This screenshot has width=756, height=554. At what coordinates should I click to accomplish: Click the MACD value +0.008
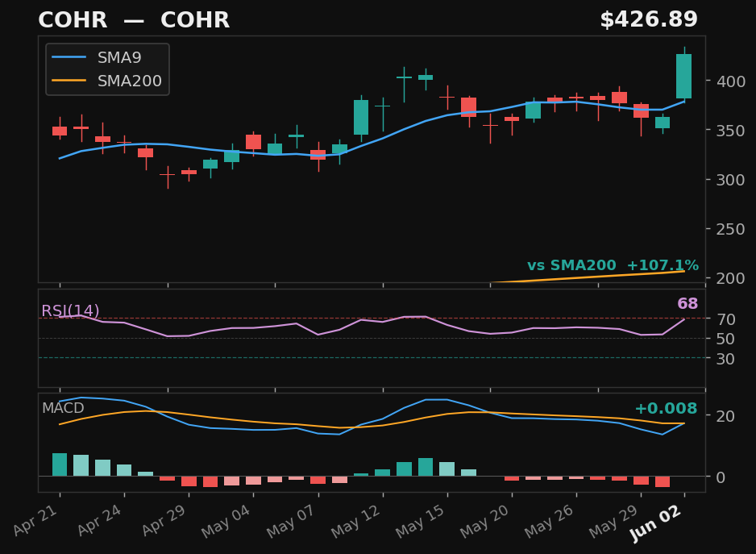pos(666,408)
